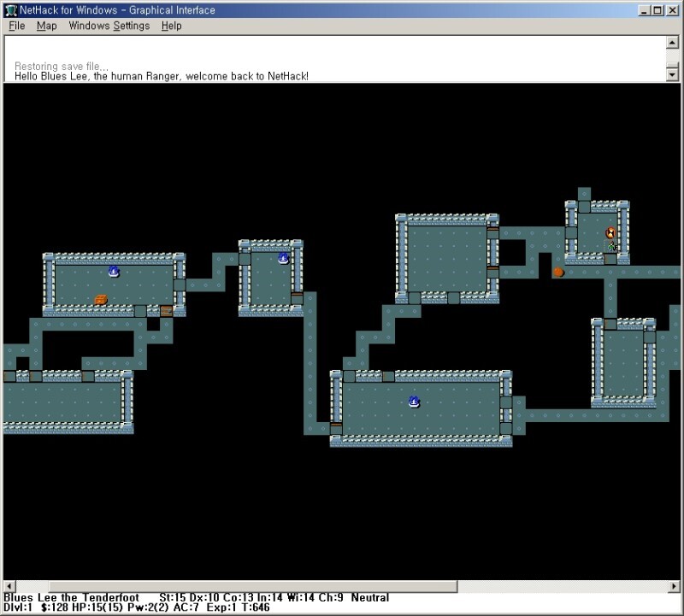
Task: Click the Ch:9 charisma stat
Action: click(x=331, y=597)
